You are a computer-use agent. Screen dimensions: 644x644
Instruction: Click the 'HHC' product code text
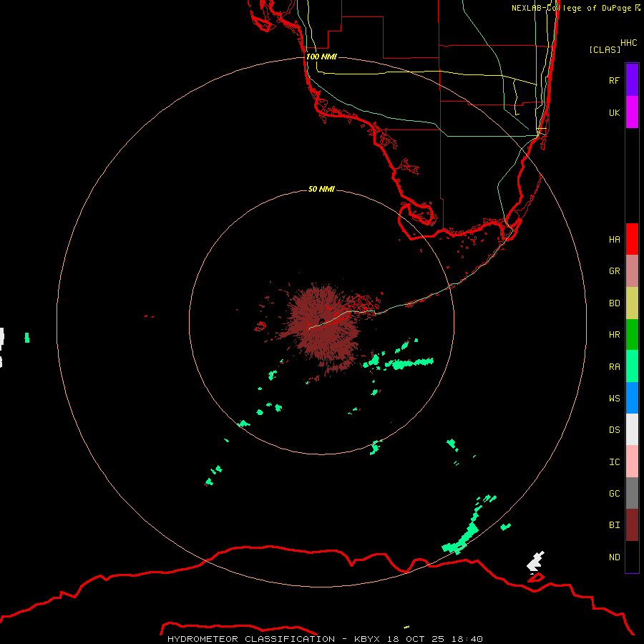tap(628, 43)
